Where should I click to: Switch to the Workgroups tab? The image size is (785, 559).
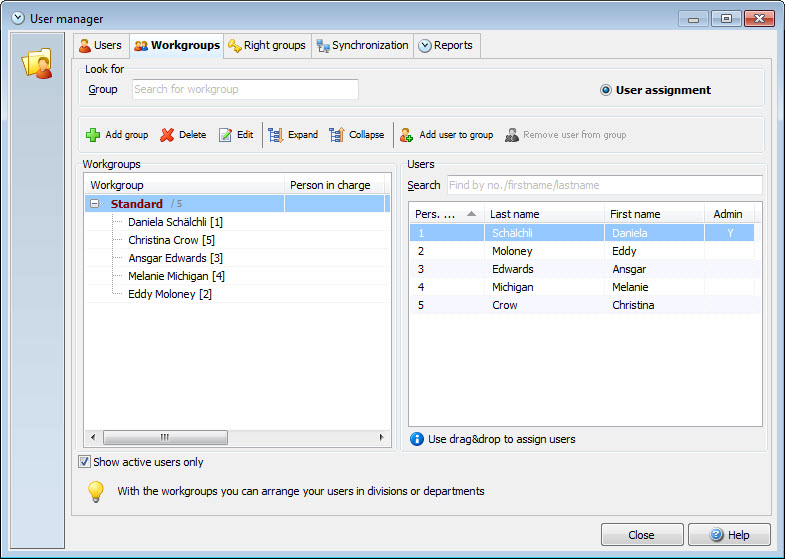pos(177,46)
